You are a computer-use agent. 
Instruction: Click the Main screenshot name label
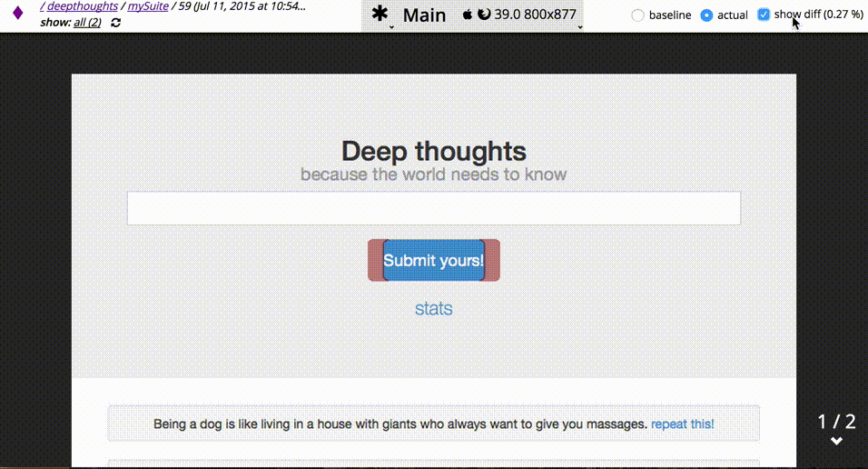coord(424,15)
